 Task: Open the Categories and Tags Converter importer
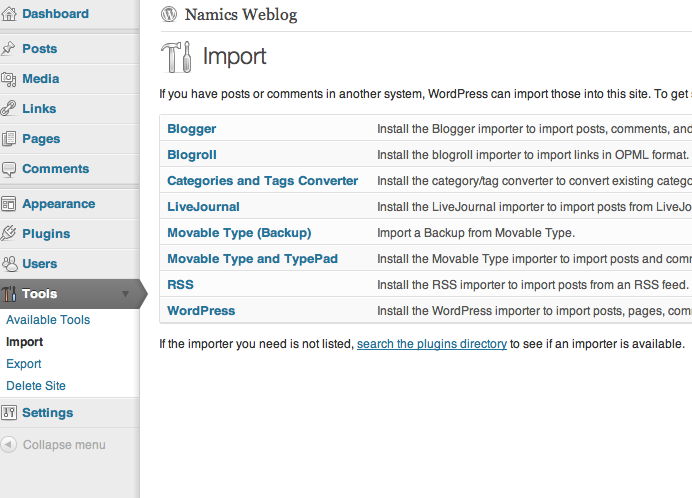pyautogui.click(x=263, y=181)
